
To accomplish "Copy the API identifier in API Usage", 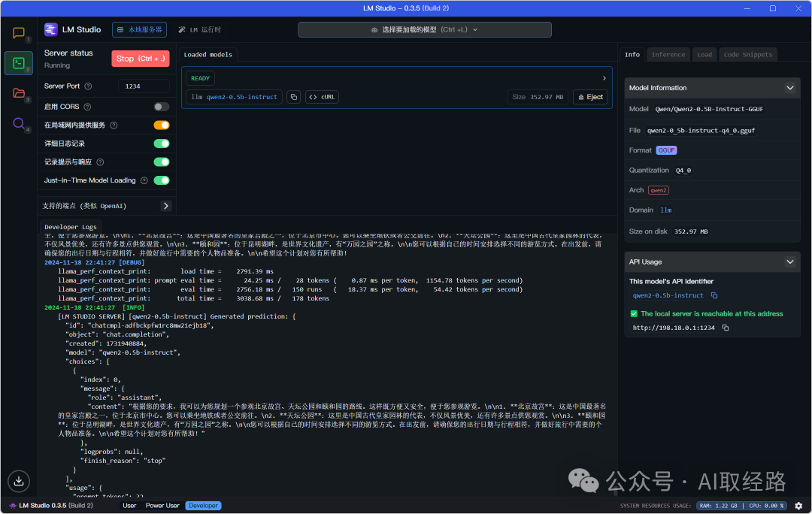I will coord(714,295).
